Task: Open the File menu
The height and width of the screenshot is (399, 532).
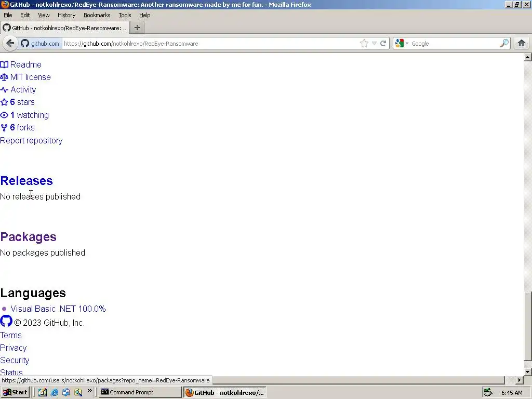Action: point(8,15)
